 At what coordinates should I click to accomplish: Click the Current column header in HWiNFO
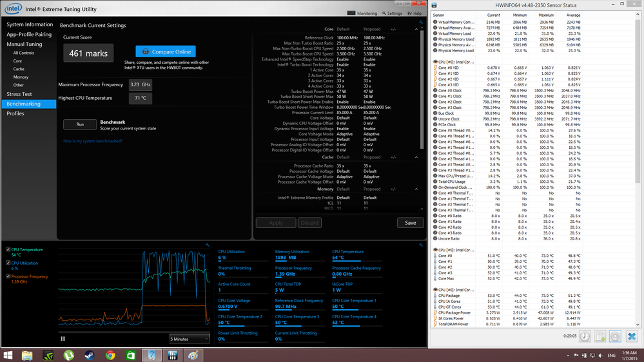click(x=493, y=15)
